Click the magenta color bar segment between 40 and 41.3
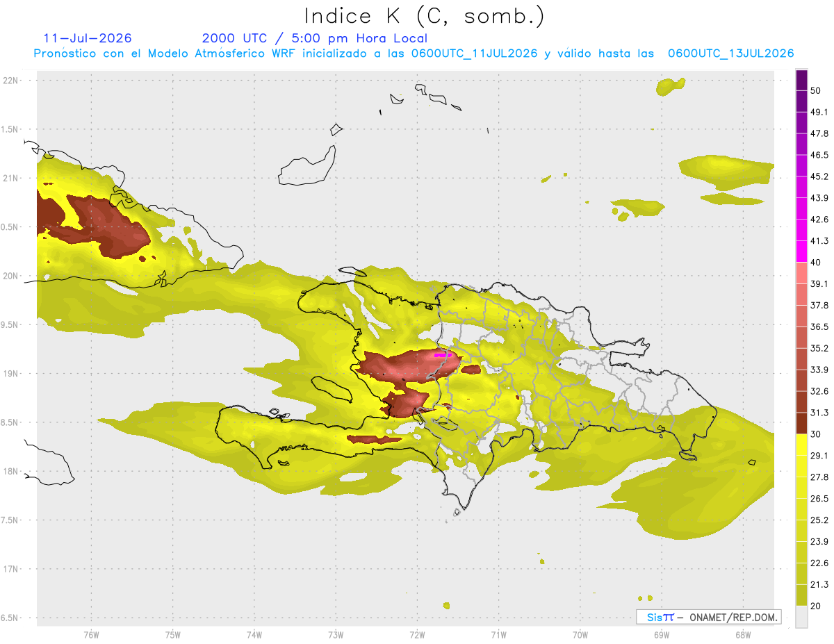Viewport: 834px width, 644px height. coord(801,251)
